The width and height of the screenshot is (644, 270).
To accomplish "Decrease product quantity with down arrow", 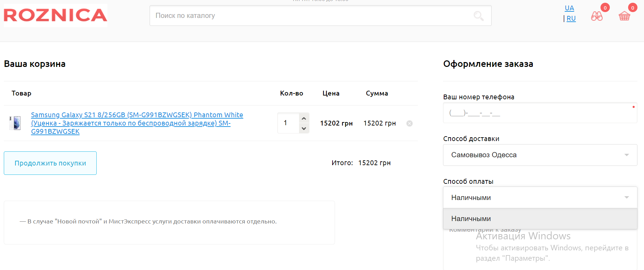I will pyautogui.click(x=304, y=128).
